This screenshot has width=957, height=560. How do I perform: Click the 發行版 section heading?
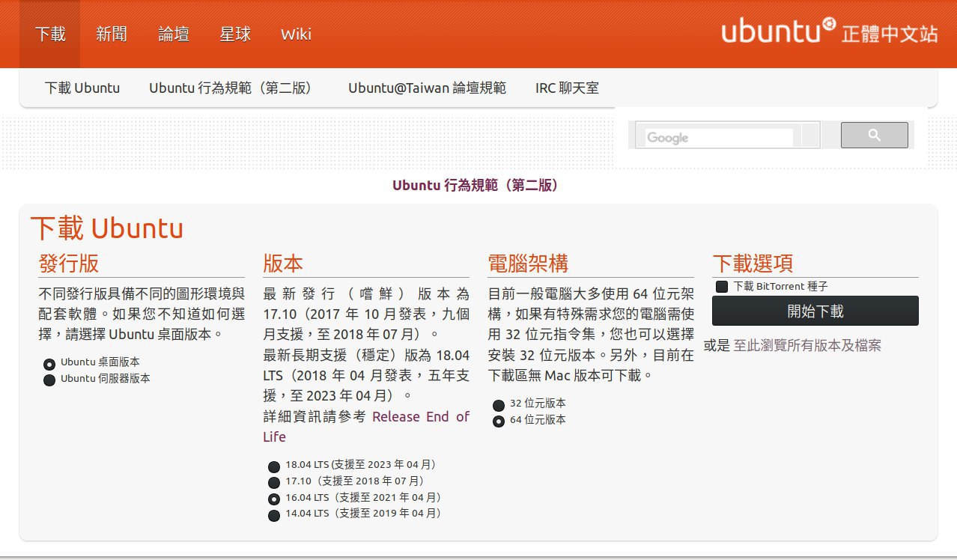[69, 264]
